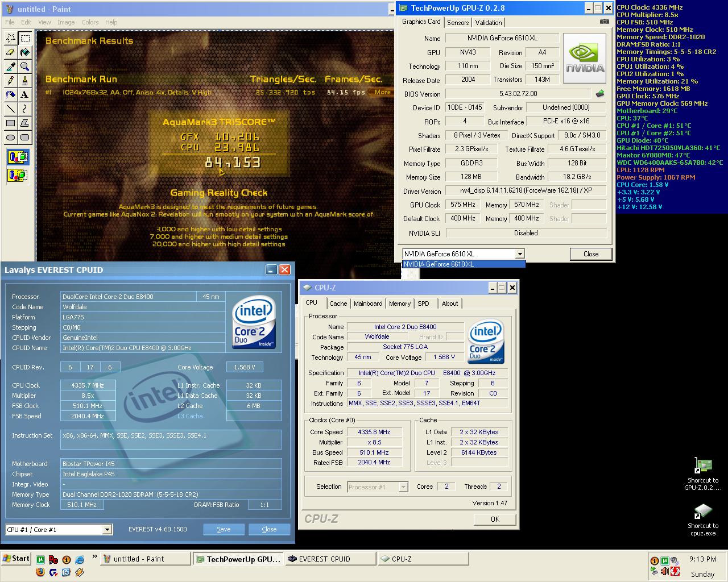Viewport: 728px width, 582px height.
Task: Launch Internet Explorer from quick launch
Action: [79, 560]
